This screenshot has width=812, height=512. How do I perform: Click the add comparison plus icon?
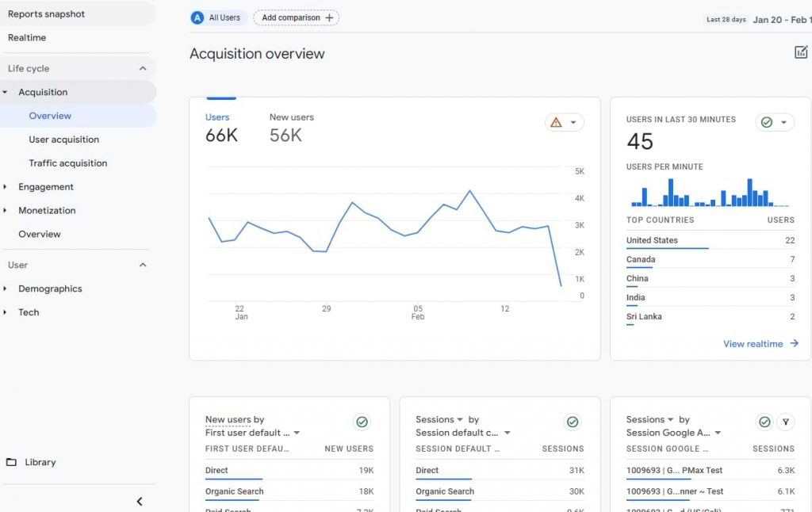pos(331,17)
